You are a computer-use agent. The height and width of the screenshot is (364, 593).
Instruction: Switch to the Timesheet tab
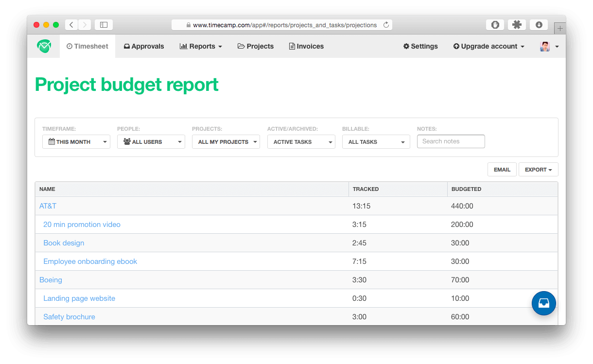[x=87, y=46]
